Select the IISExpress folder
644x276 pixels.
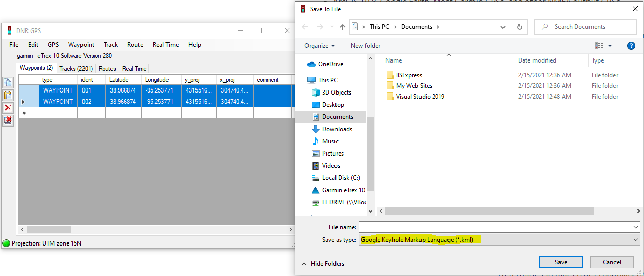(x=404, y=75)
